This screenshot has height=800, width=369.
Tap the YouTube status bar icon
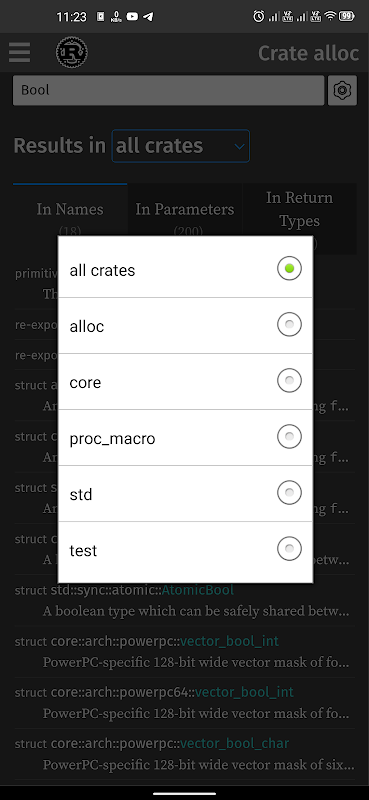coord(132,17)
